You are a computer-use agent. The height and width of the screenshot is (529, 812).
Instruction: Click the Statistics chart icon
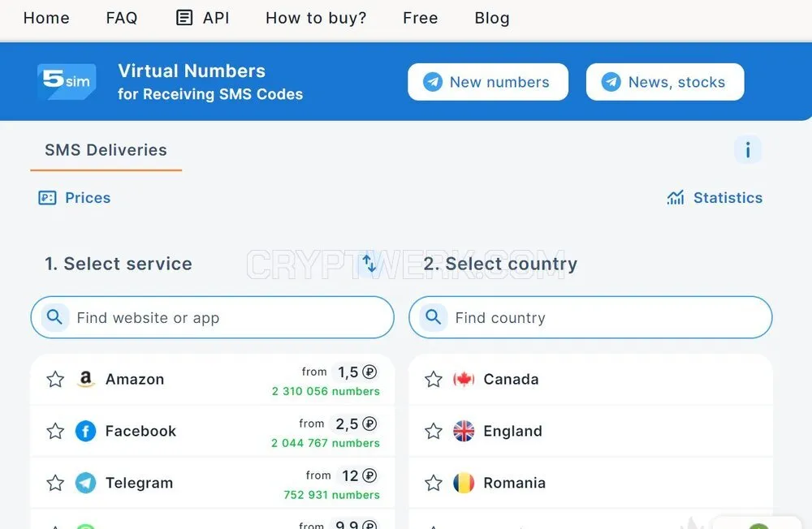676,197
